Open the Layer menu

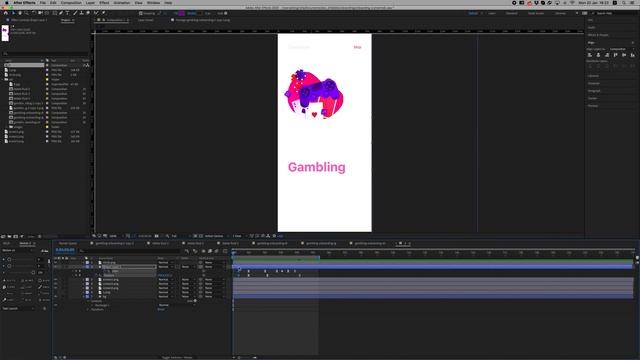[x=90, y=2]
